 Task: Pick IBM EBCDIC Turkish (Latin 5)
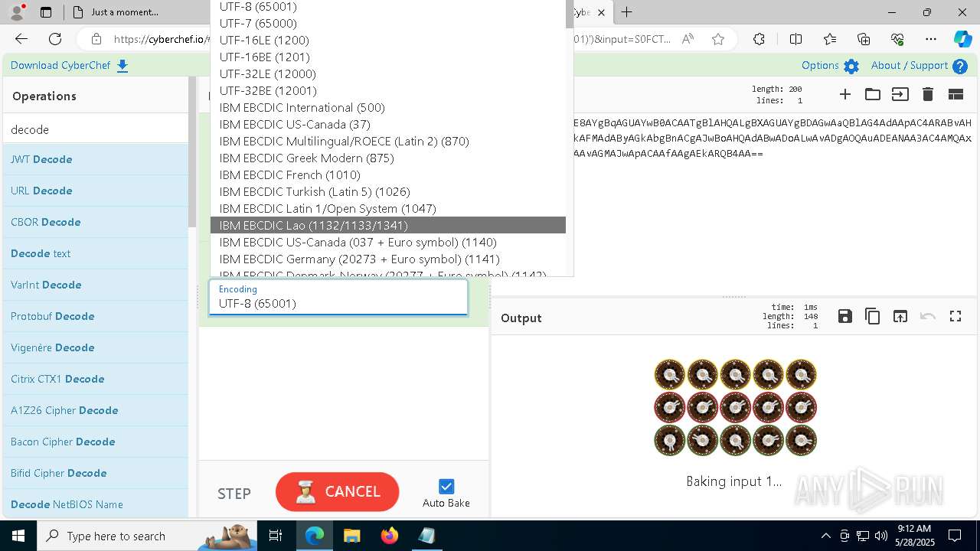388,191
